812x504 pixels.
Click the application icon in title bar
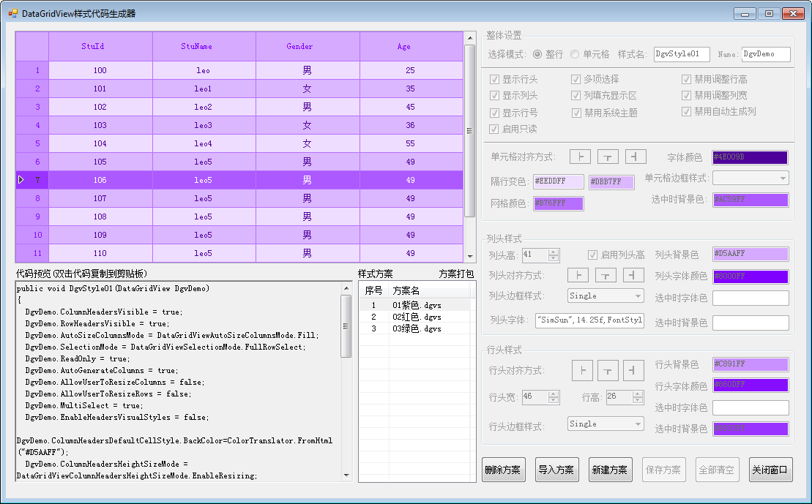(x=13, y=13)
